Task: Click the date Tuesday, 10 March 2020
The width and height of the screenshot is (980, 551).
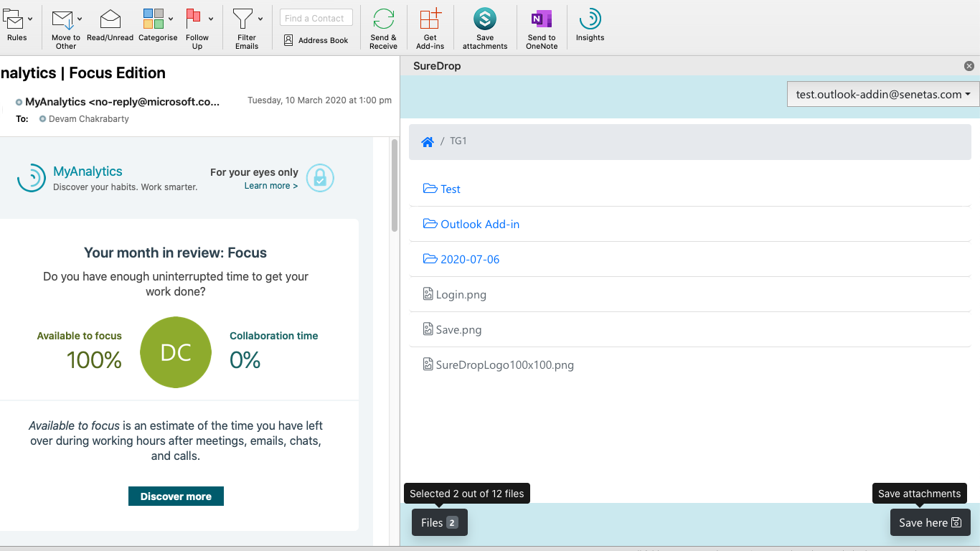Action: (x=320, y=100)
